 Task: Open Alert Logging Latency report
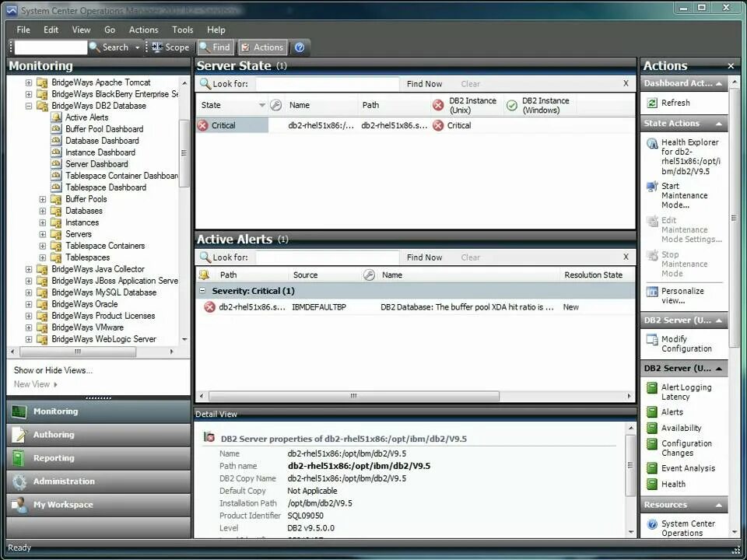click(679, 391)
